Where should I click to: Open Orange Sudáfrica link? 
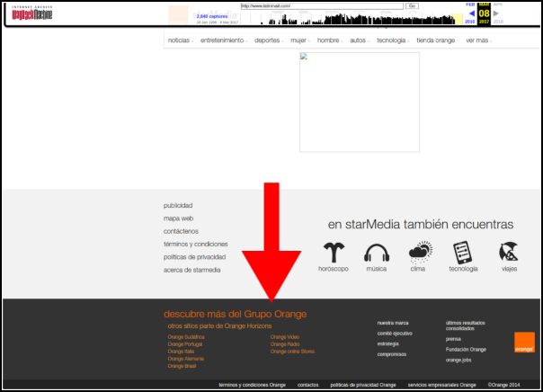coord(186,337)
